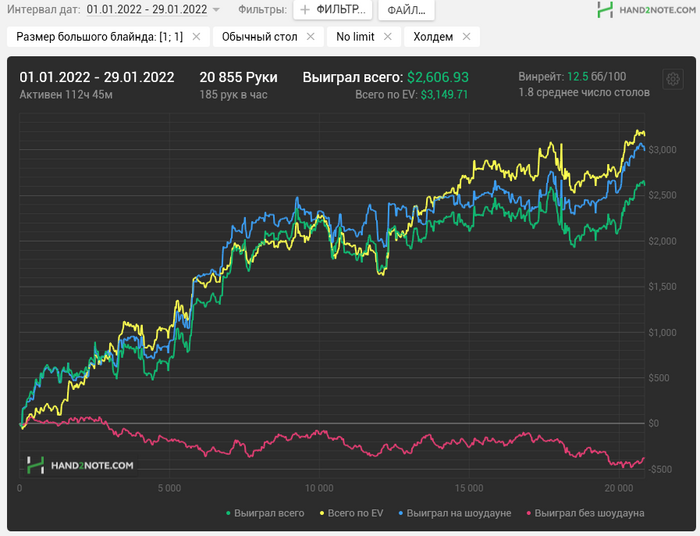
Task: Click the Hand2Note logo at top right
Action: tap(646, 9)
